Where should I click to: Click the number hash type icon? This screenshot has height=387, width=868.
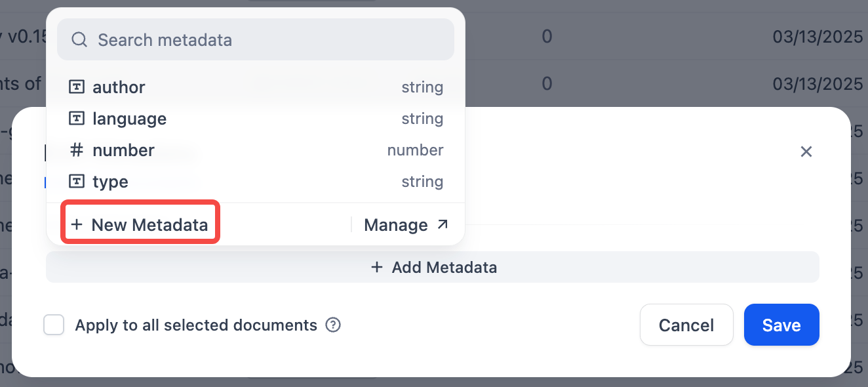pos(77,150)
